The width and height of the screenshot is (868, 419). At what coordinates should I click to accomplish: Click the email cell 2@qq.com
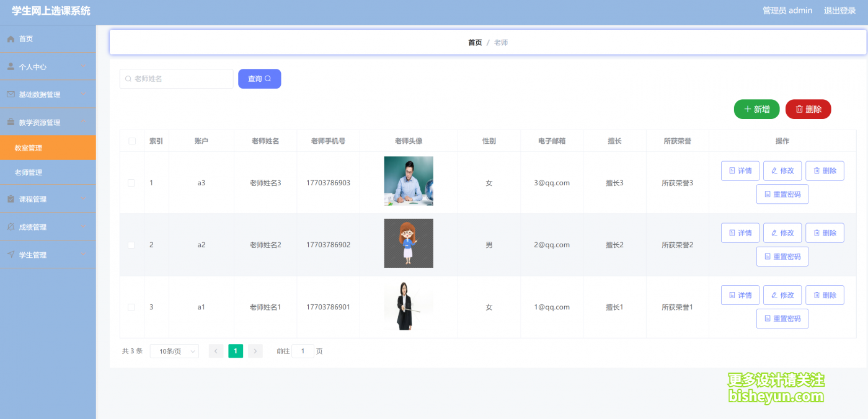(x=552, y=245)
